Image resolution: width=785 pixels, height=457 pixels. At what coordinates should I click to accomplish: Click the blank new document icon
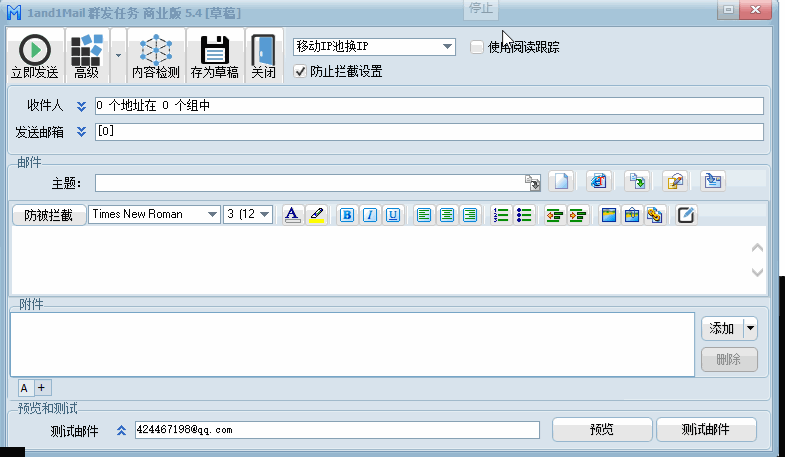tap(561, 181)
